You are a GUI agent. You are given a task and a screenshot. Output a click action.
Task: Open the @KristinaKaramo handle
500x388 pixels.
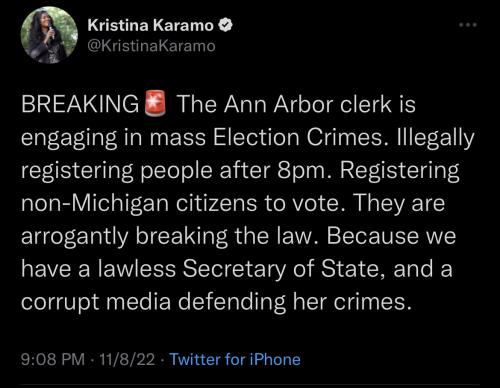152,46
